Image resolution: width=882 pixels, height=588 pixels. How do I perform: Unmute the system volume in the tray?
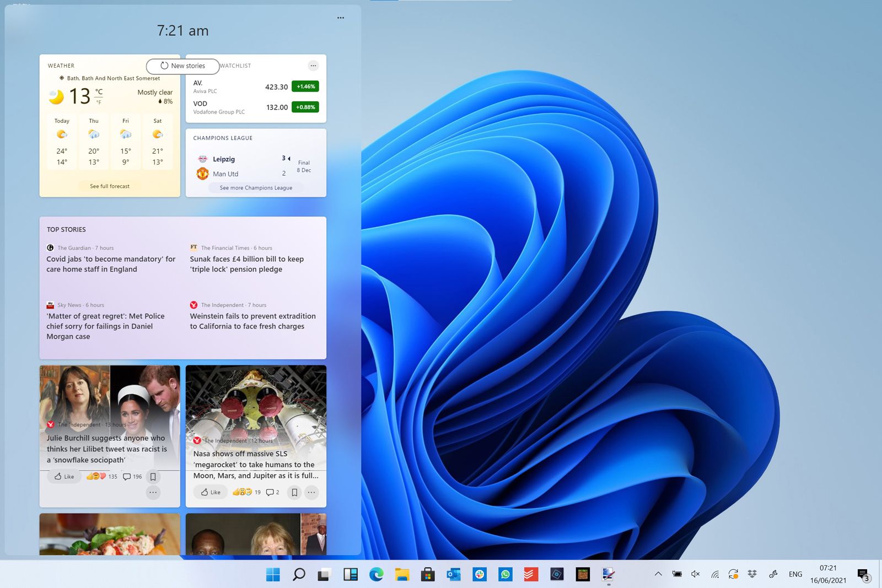pyautogui.click(x=696, y=574)
